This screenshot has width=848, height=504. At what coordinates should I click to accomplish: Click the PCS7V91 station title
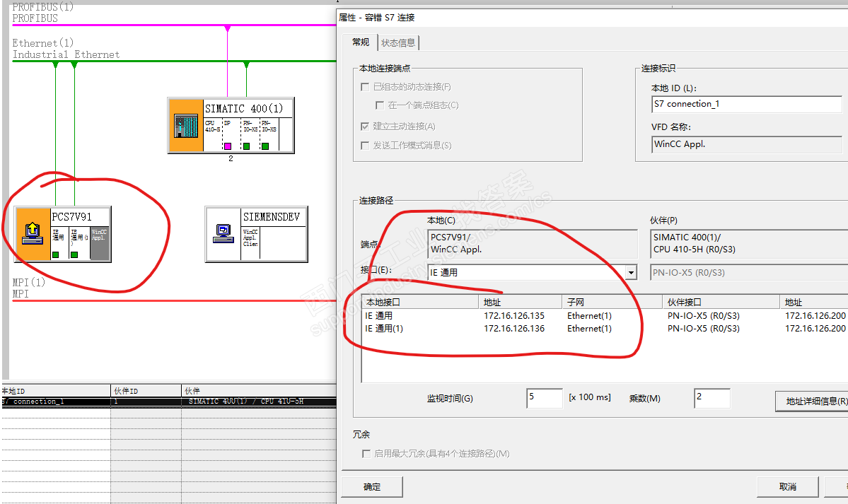72,217
